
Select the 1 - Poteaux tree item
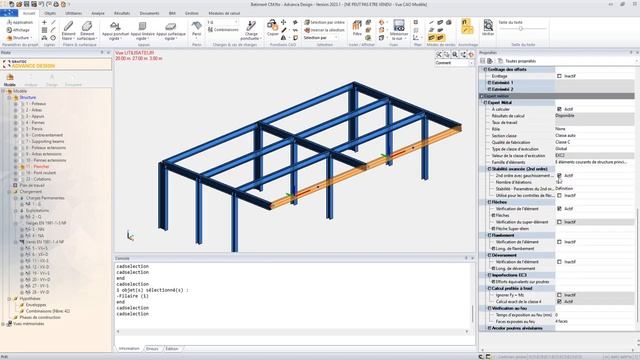coord(36,104)
